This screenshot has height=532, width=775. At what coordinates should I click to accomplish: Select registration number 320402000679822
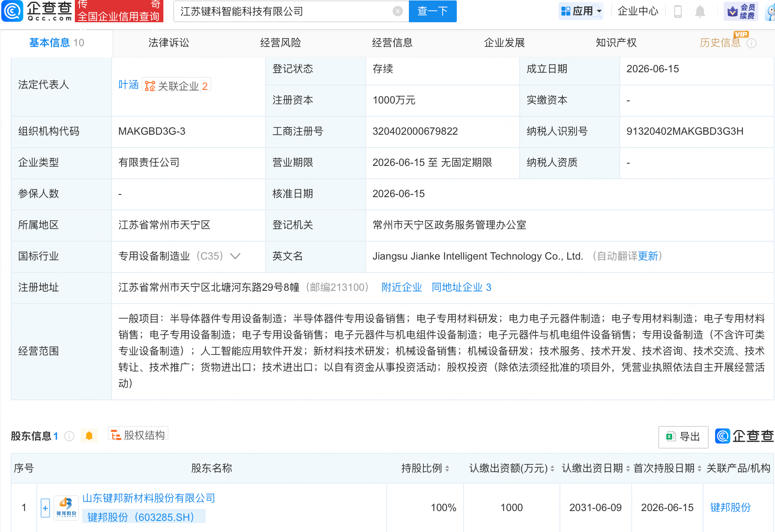tap(415, 131)
